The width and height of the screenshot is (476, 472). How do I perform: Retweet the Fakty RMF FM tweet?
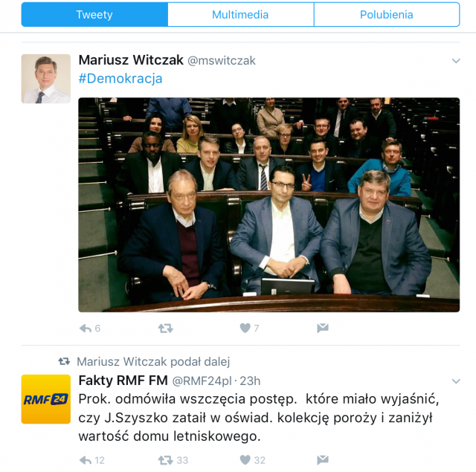tap(165, 460)
